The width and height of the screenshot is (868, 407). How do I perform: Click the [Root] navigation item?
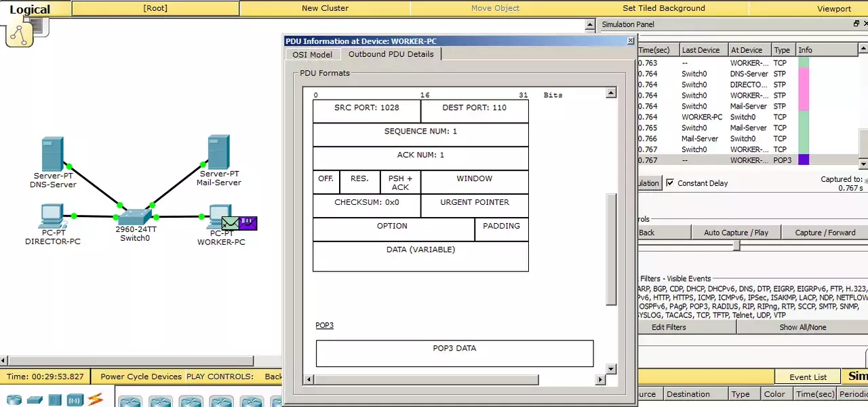pyautogui.click(x=155, y=8)
